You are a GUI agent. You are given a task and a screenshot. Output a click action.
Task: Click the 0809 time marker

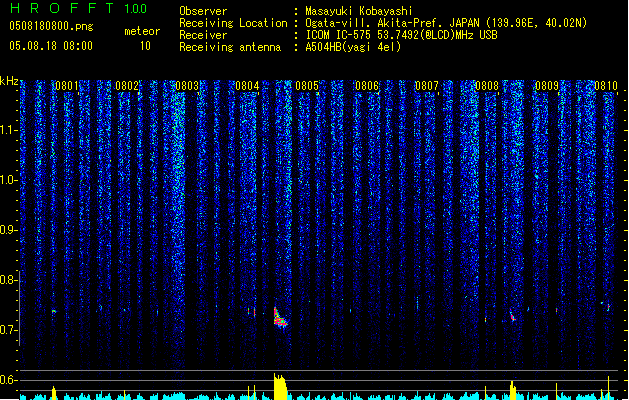click(x=547, y=86)
